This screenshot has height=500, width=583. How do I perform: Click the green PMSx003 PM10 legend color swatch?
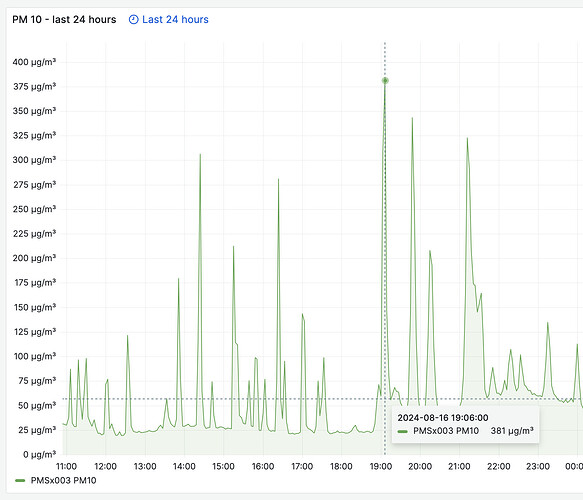20,480
